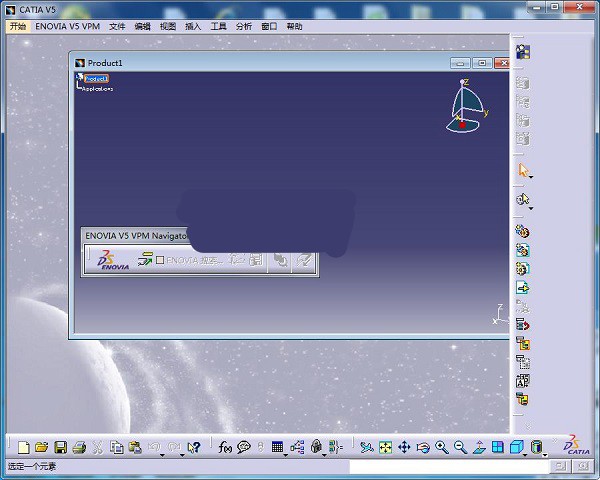Open the 插入 menu
The image size is (600, 480).
pyautogui.click(x=193, y=26)
